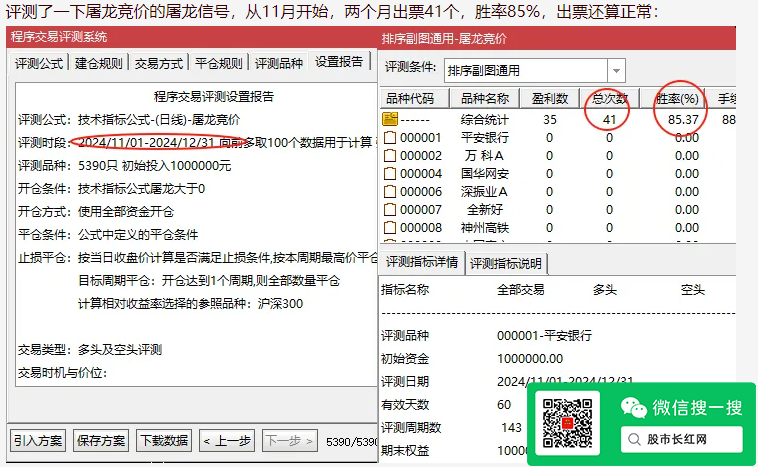Sort by 品种名称 column header
The image size is (758, 467).
pos(485,99)
